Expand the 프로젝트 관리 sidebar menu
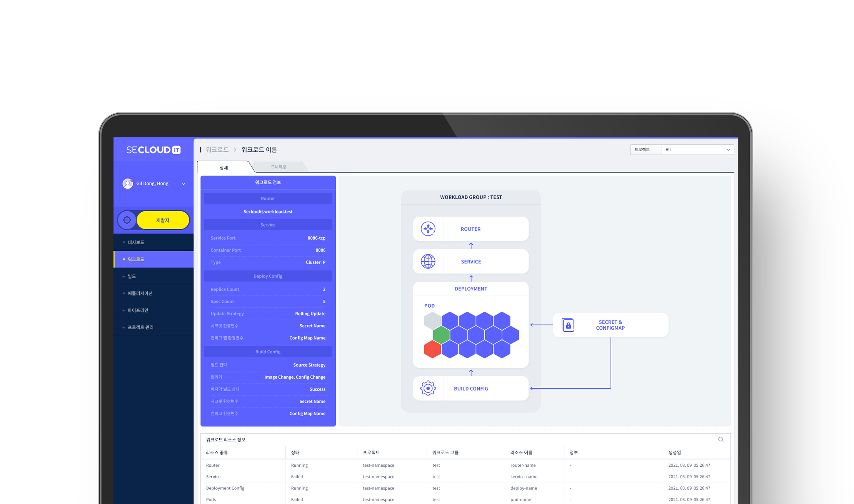This screenshot has height=504, width=854. [140, 327]
